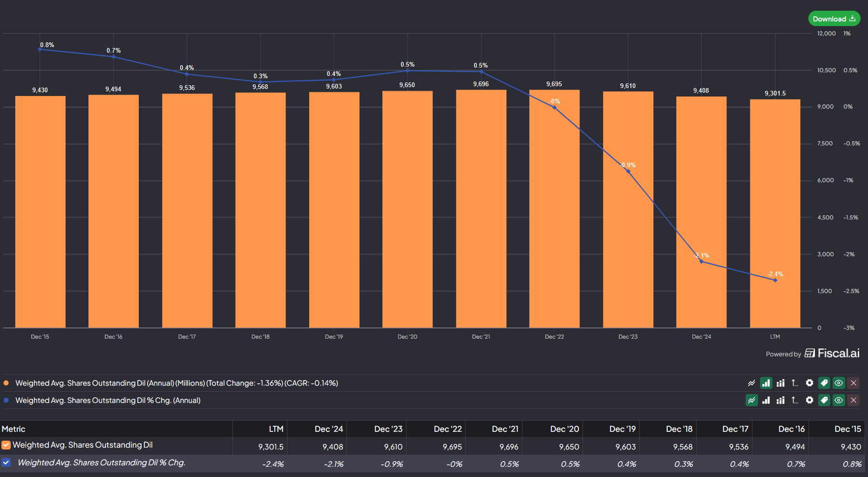Click the Metric column header

click(x=14, y=429)
